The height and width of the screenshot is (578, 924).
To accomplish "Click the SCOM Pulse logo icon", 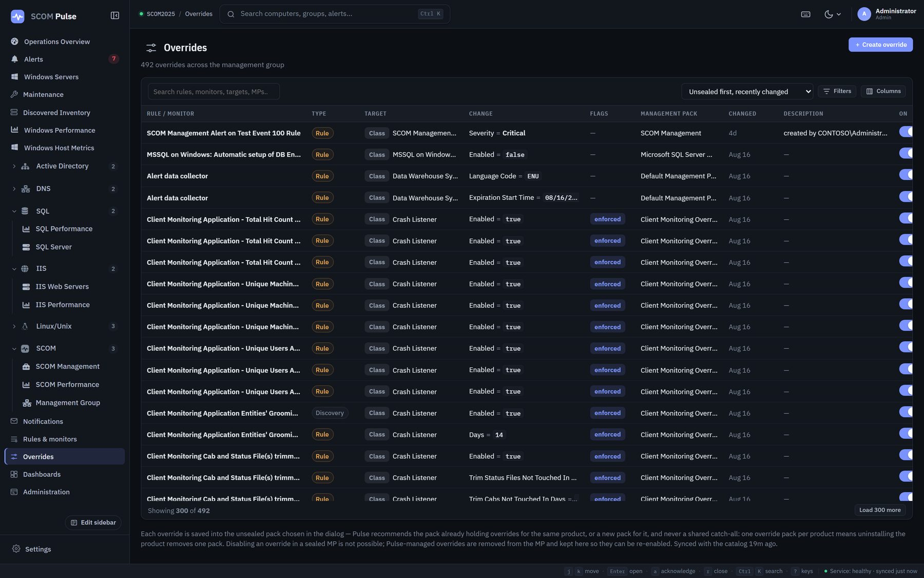I will (x=17, y=16).
